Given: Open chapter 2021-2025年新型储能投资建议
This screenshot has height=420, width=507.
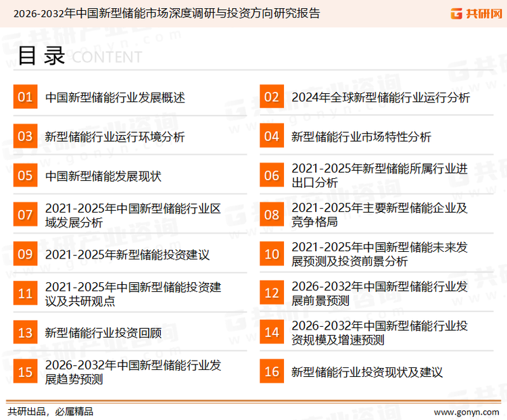Looking at the screenshot, I should point(127,255).
